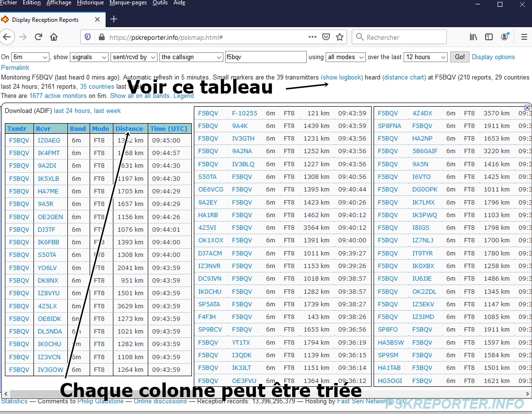Open the Firefox home page icon
Viewport: 532px width, 414px height.
click(x=54, y=37)
